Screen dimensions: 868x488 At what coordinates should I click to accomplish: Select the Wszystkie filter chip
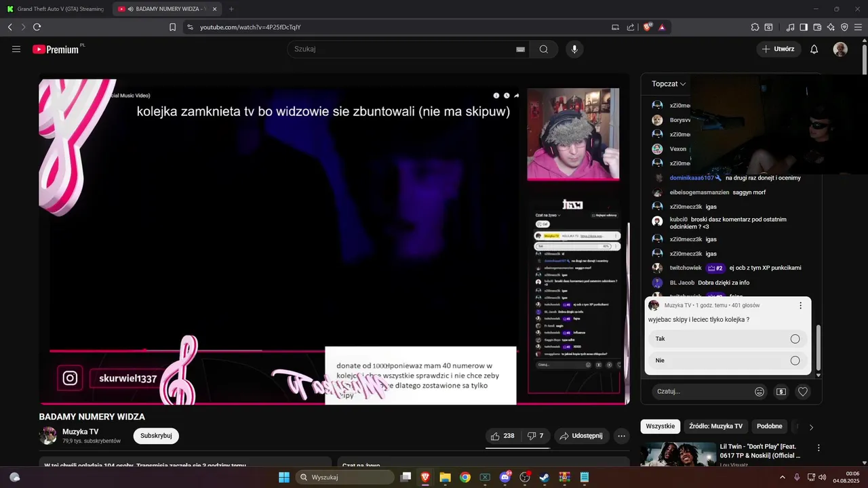660,426
